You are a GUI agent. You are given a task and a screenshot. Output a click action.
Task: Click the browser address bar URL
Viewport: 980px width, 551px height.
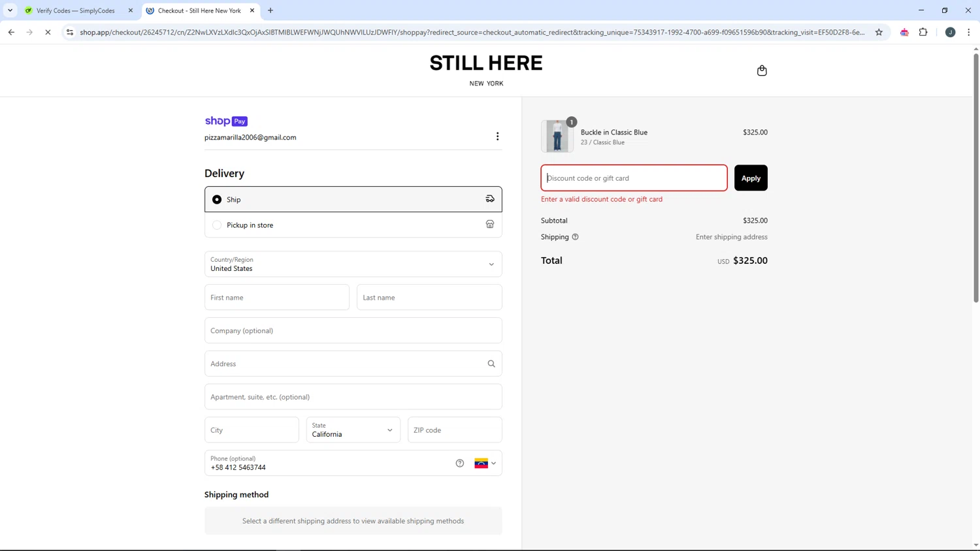pyautogui.click(x=472, y=32)
